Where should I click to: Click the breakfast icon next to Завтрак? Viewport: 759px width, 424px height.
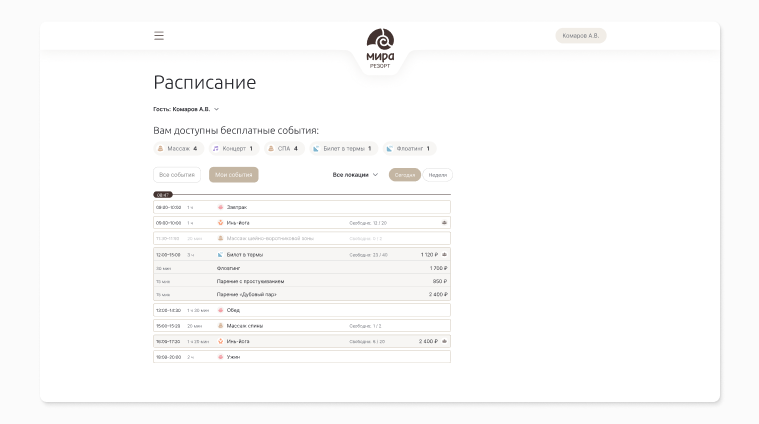point(220,207)
